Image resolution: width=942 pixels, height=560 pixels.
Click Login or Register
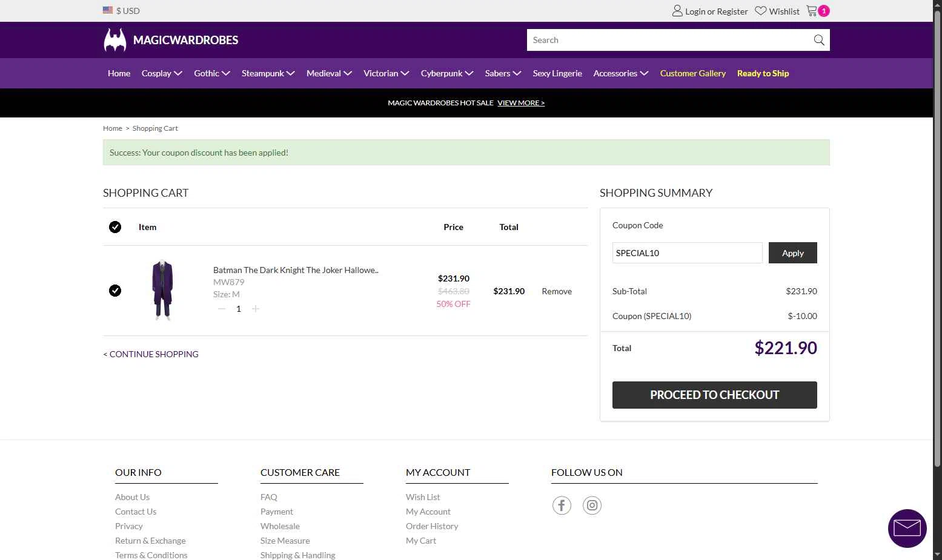(717, 12)
